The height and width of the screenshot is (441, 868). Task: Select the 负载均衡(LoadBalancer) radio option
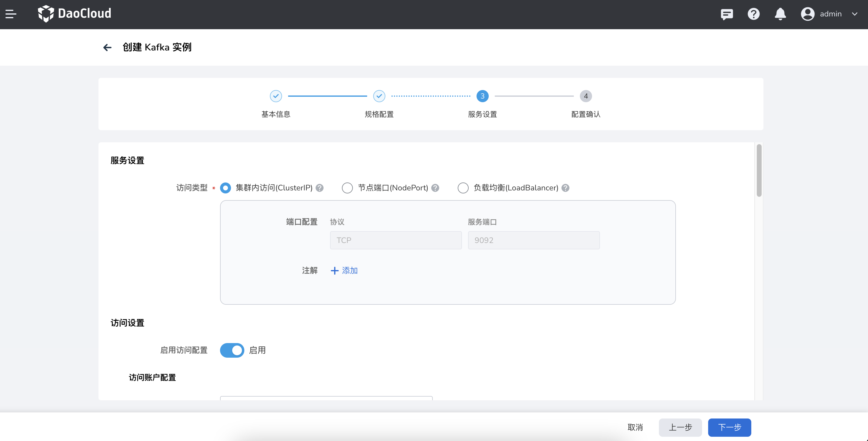(463, 188)
